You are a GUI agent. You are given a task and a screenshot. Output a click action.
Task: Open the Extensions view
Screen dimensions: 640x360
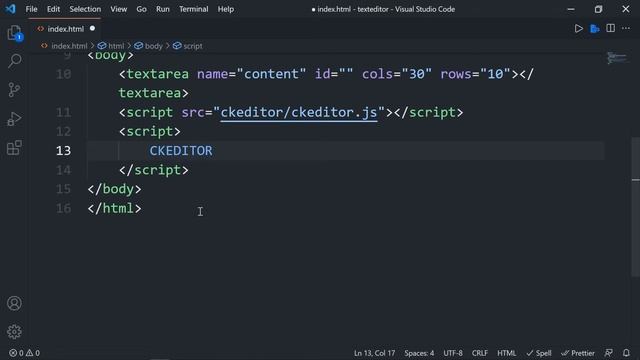point(14,148)
